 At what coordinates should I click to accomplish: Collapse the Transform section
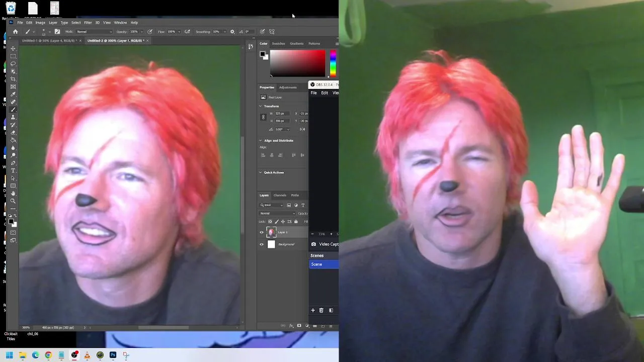pos(261,106)
